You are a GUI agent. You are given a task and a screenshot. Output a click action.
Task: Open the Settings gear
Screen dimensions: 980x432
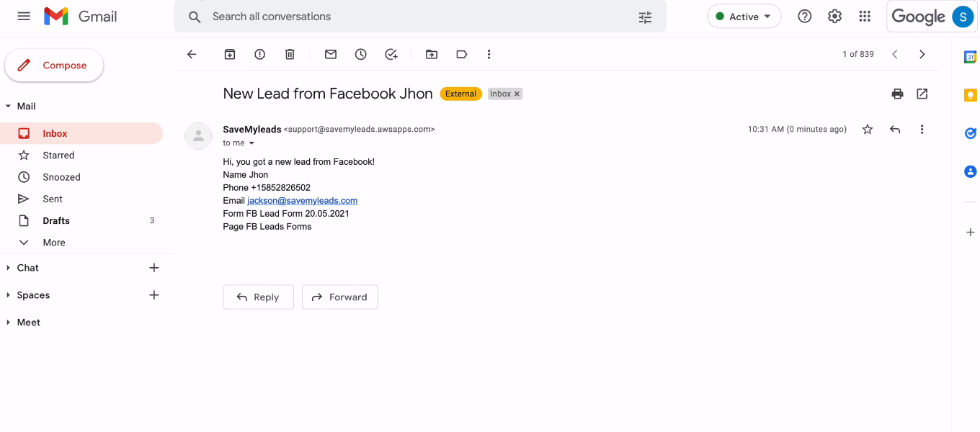click(x=834, y=17)
